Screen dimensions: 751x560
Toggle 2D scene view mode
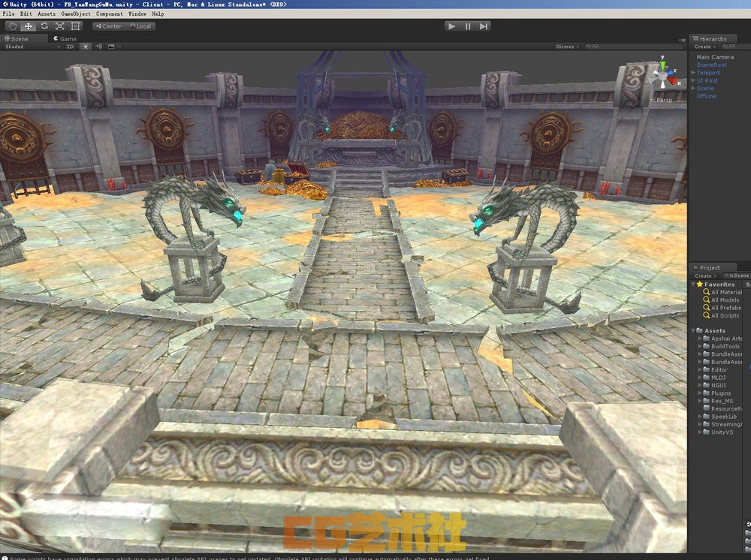point(70,47)
